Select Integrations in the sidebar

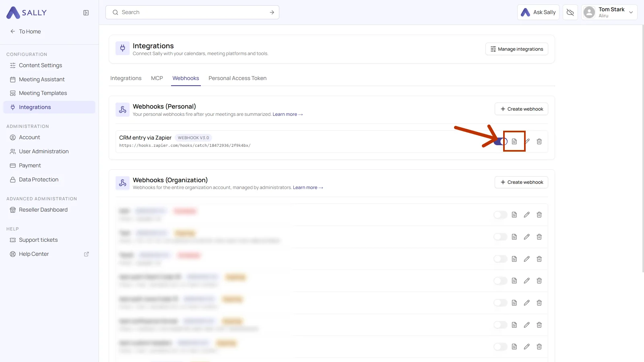(x=49, y=107)
